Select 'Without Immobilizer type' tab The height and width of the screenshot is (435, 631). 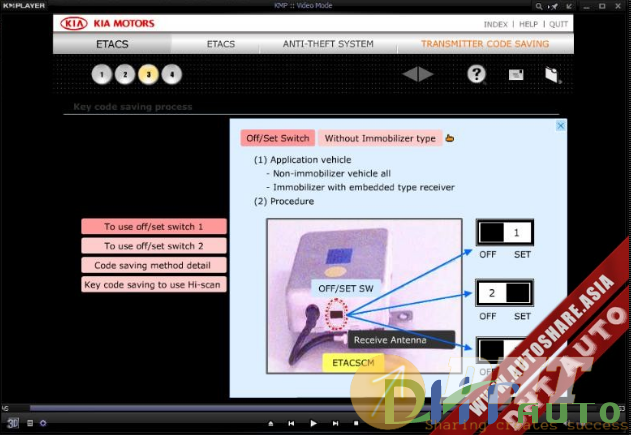point(380,138)
